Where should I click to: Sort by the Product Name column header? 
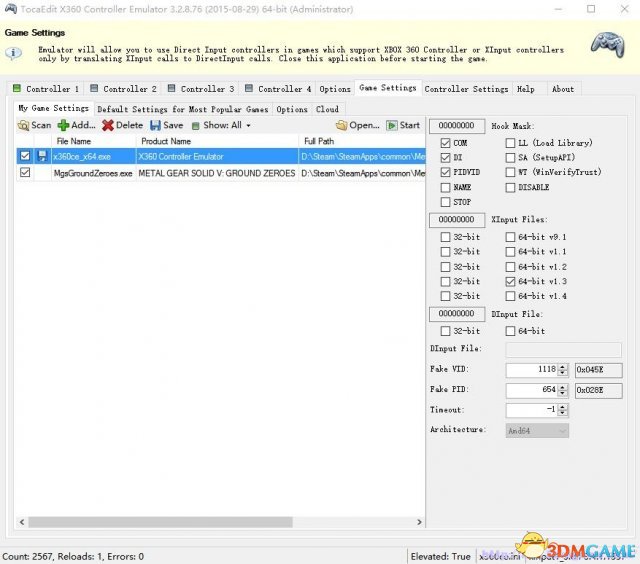click(x=217, y=141)
